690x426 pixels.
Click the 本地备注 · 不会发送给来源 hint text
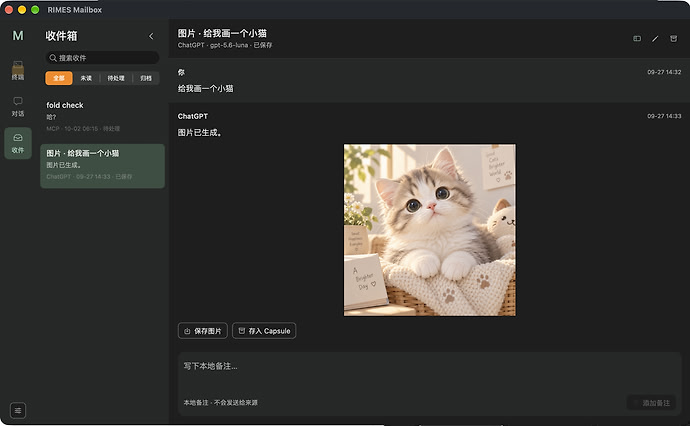(x=220, y=402)
